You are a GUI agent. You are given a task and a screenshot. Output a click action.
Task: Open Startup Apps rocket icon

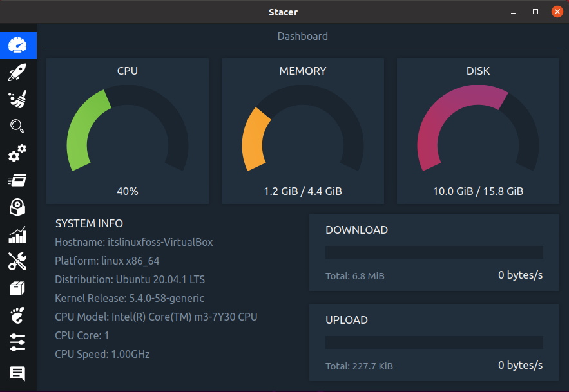tap(18, 72)
